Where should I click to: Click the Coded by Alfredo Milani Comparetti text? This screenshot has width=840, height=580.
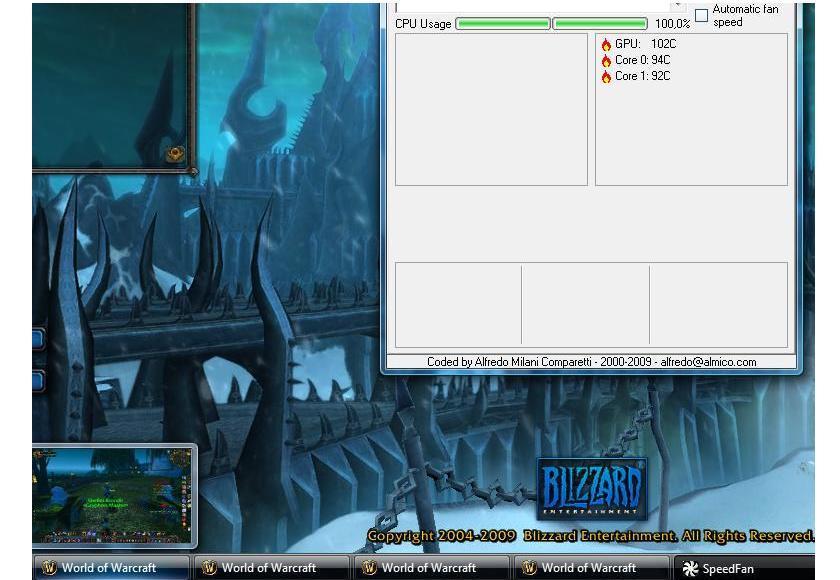coord(509,362)
